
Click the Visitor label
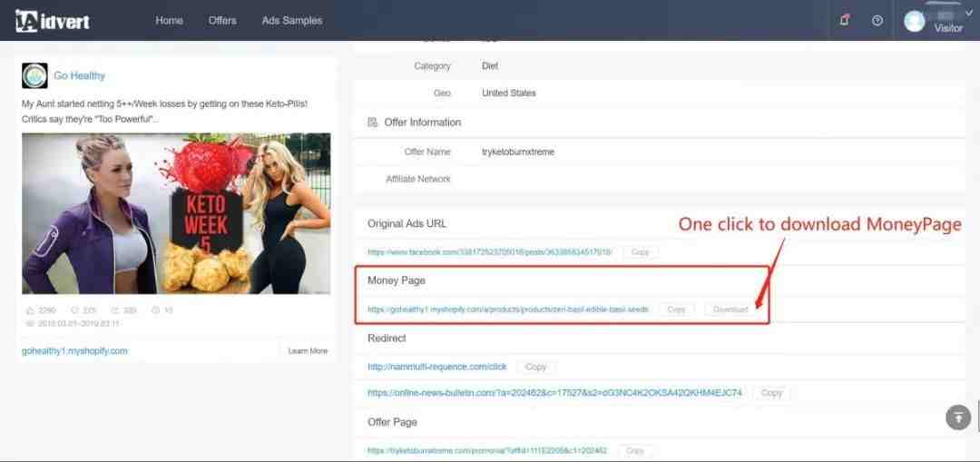948,28
